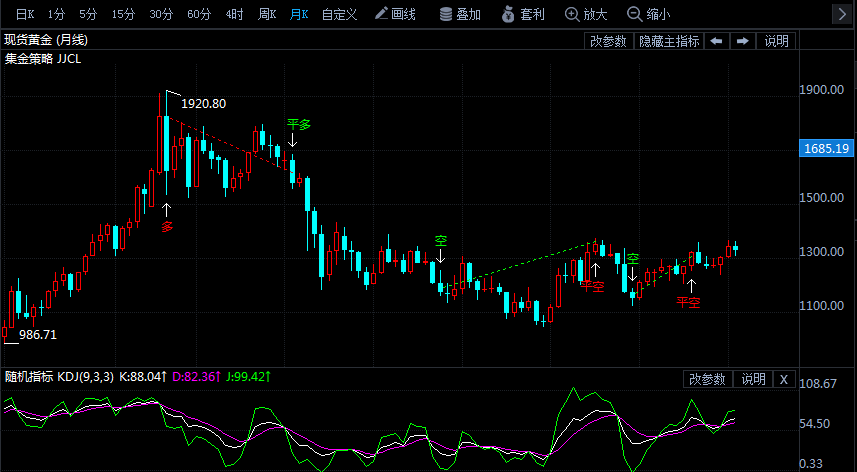Switch to 日K daily chart period

coord(24,14)
